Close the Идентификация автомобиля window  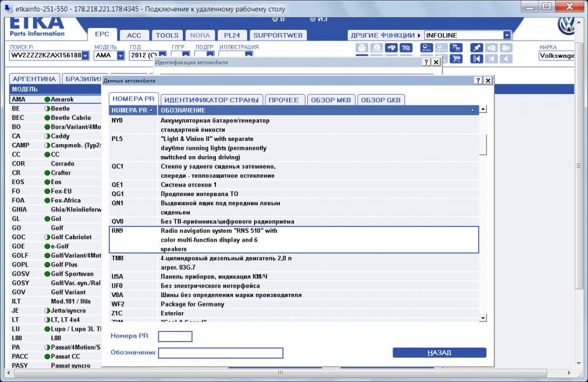436,62
